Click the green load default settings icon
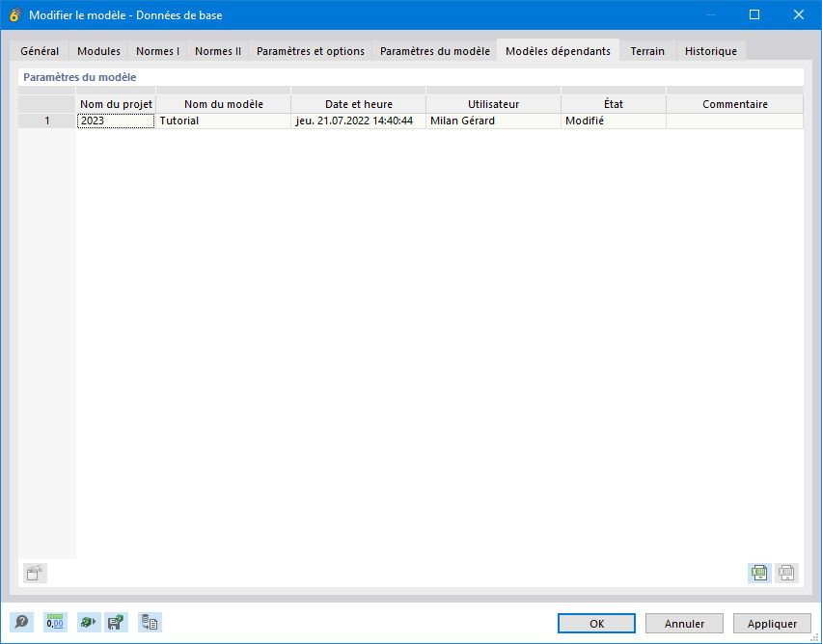Image resolution: width=822 pixels, height=644 pixels. (x=89, y=622)
